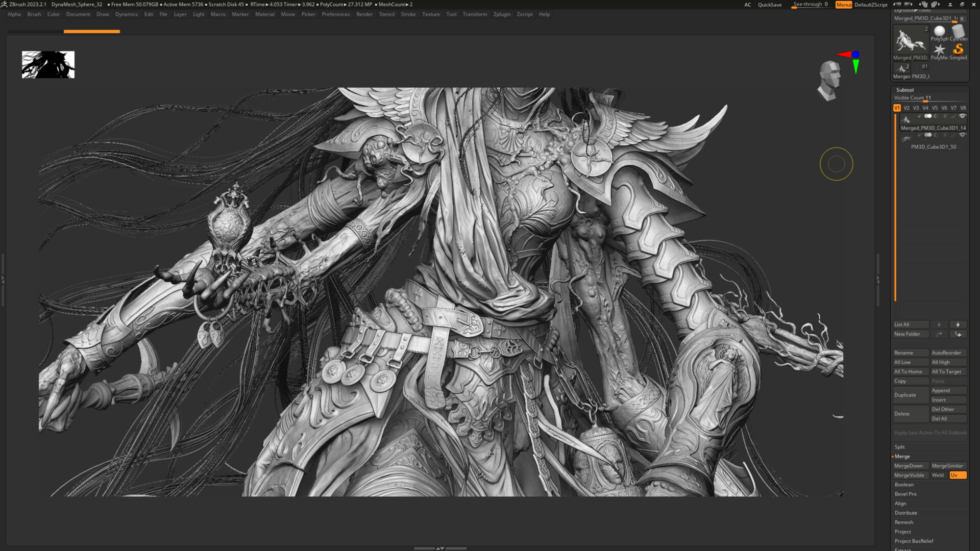This screenshot has height=551, width=980.
Task: Expand the Remesh section
Action: 903,522
